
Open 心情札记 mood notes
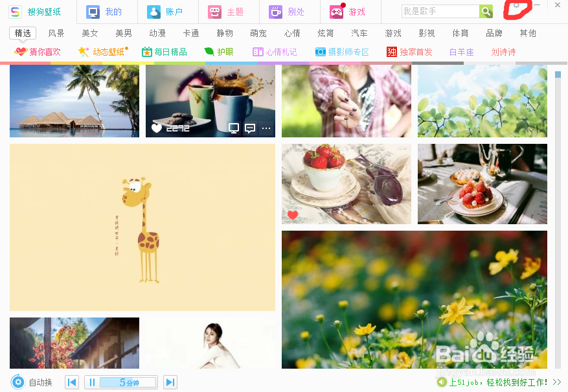[275, 52]
